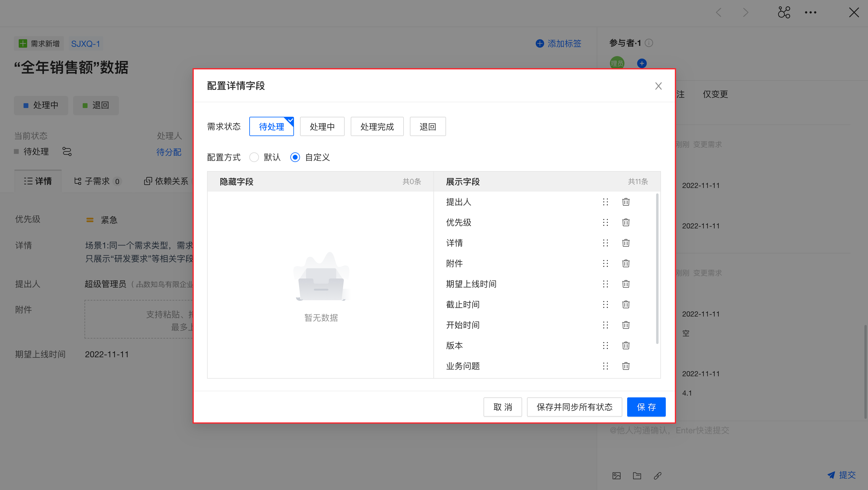Select the 默认 configuration radio button
868x490 pixels.
coord(254,157)
